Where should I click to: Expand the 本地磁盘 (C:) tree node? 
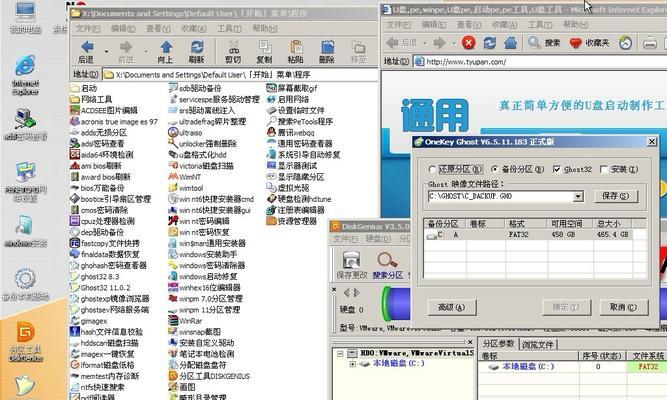(353, 364)
